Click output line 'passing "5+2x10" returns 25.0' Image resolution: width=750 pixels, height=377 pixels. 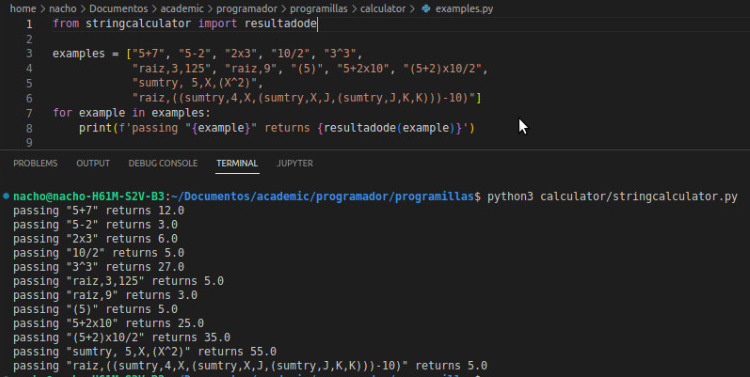(109, 323)
